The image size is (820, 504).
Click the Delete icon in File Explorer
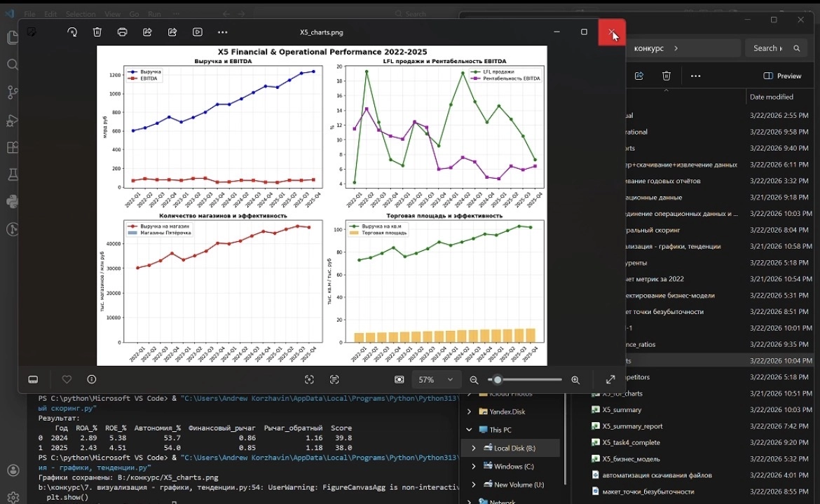[x=667, y=76]
